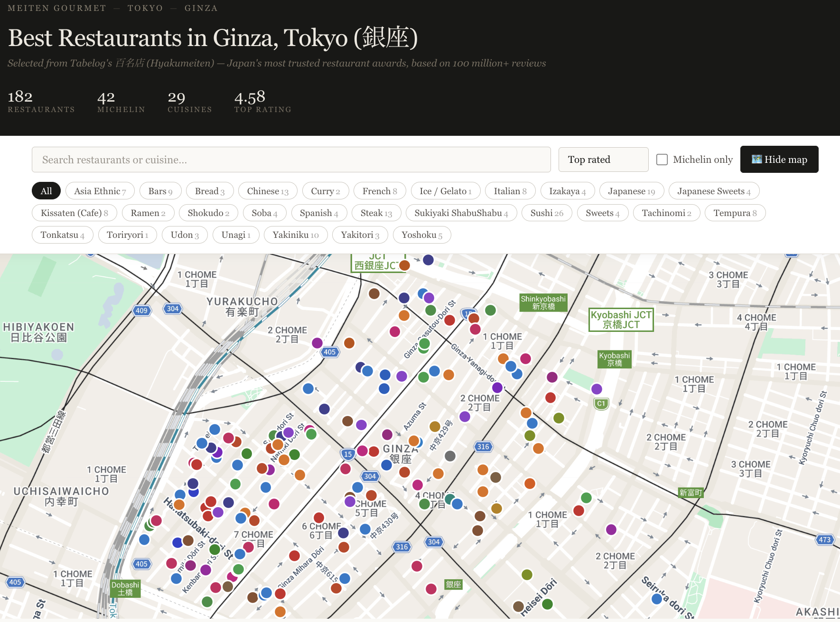Show only Yakiniku restaurants

[296, 235]
